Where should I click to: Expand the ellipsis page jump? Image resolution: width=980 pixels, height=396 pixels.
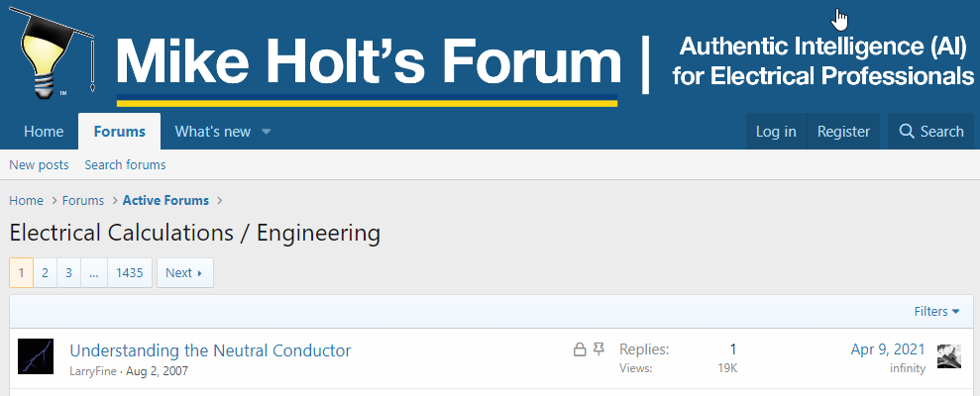click(x=94, y=273)
